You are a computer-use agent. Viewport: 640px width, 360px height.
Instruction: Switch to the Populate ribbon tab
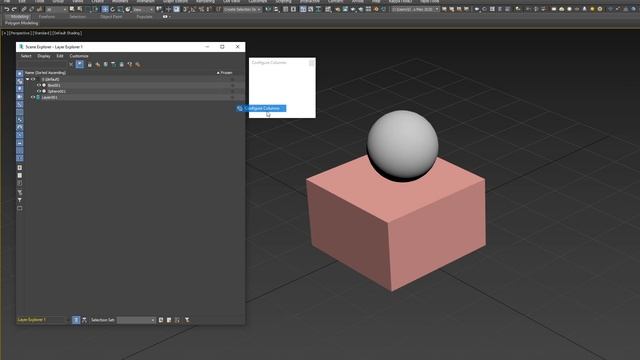coord(144,17)
